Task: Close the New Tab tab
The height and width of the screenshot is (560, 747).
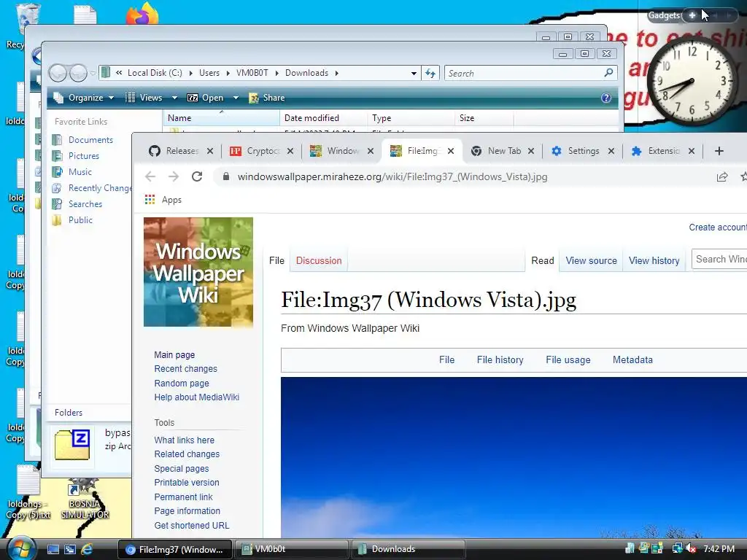Action: coord(531,151)
